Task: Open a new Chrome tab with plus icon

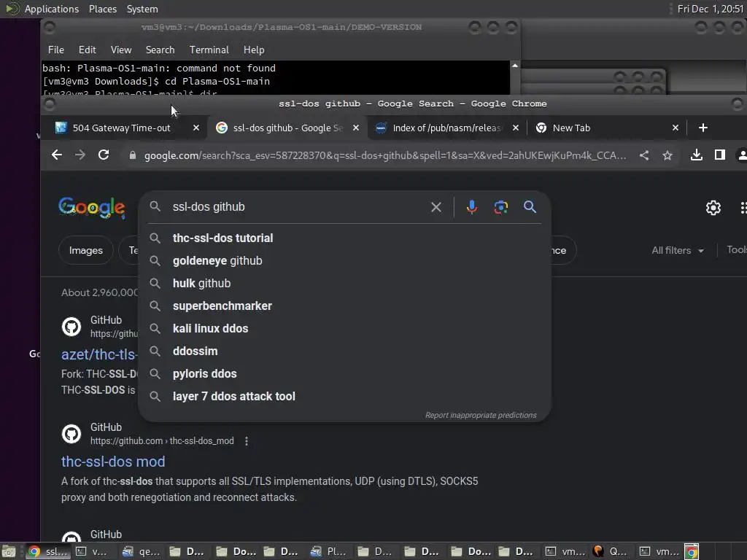Action: [x=703, y=128]
